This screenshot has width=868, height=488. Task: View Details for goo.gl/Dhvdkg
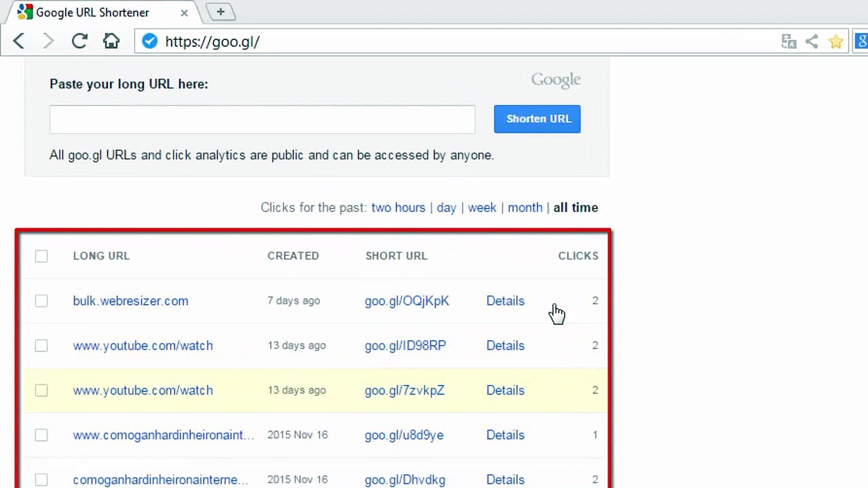(x=505, y=480)
